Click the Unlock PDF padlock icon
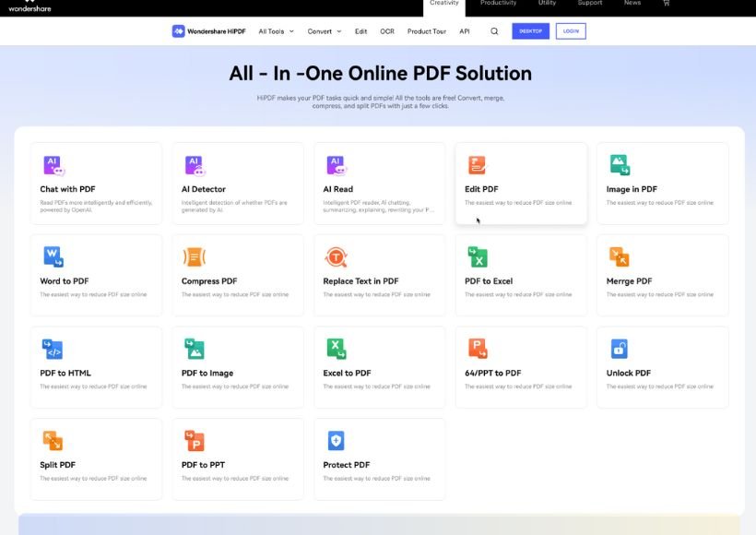Viewport: 756px width, 535px height. 620,349
